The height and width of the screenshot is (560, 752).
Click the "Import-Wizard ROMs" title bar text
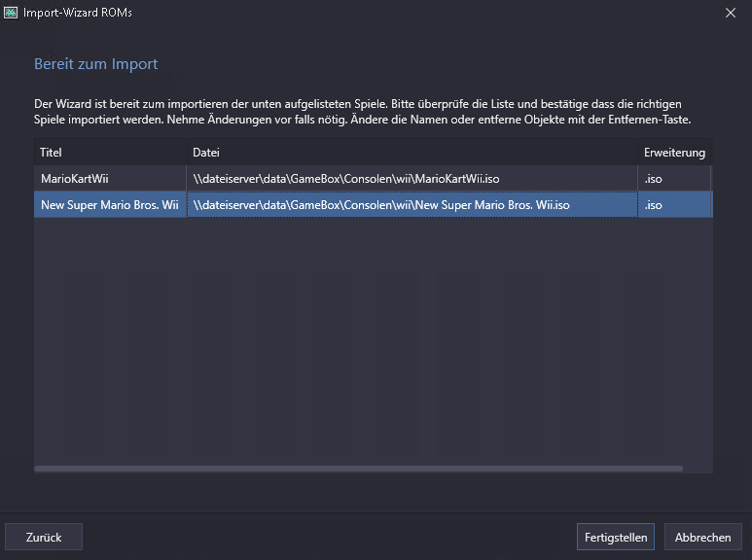[77, 13]
